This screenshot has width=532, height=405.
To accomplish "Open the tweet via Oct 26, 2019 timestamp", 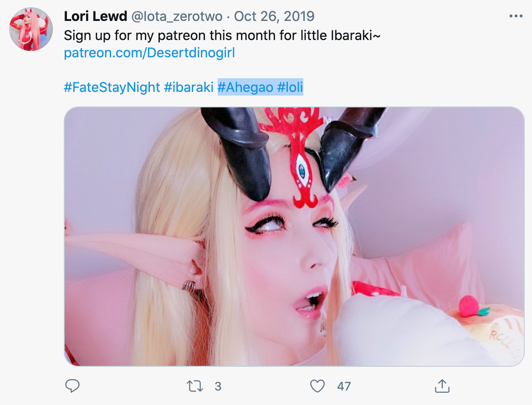I will [x=274, y=16].
